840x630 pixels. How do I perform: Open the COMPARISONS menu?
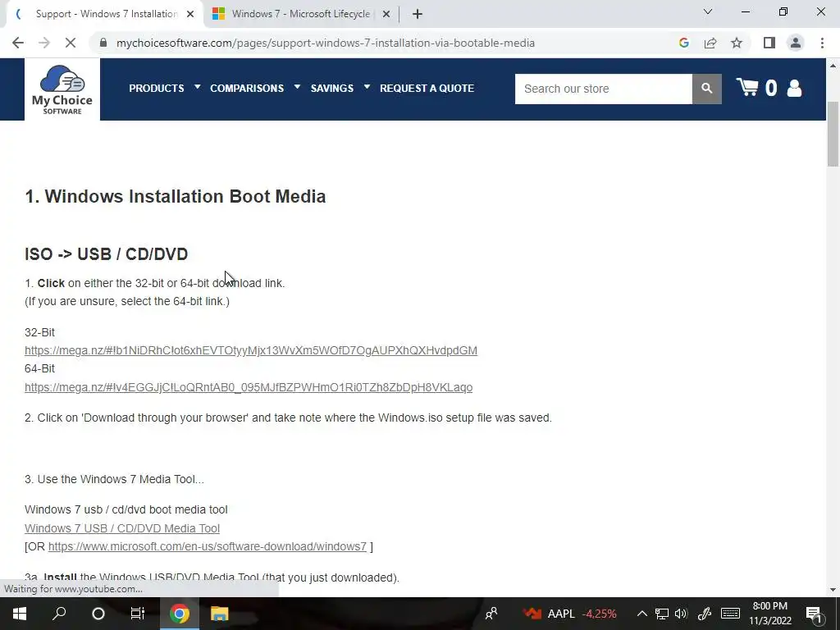247,89
